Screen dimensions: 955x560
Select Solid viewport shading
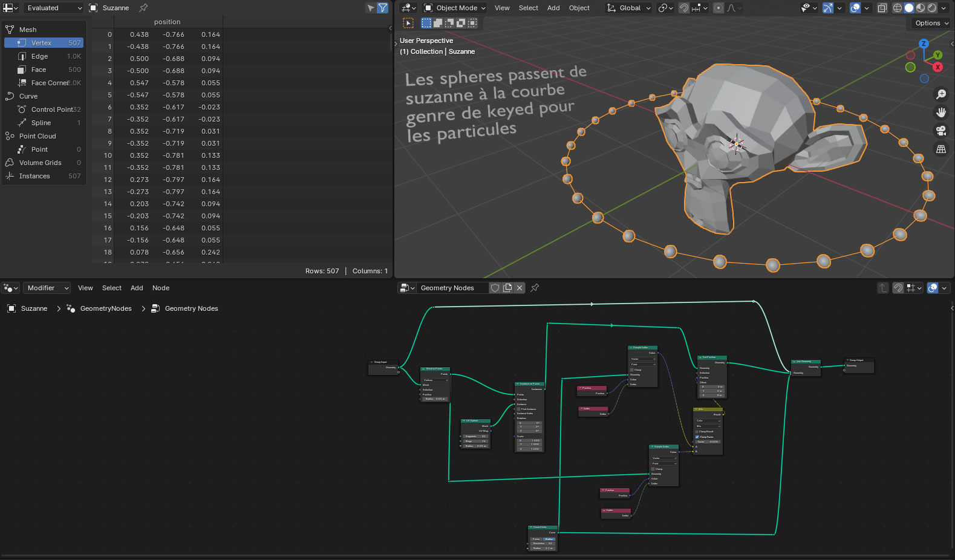[909, 8]
